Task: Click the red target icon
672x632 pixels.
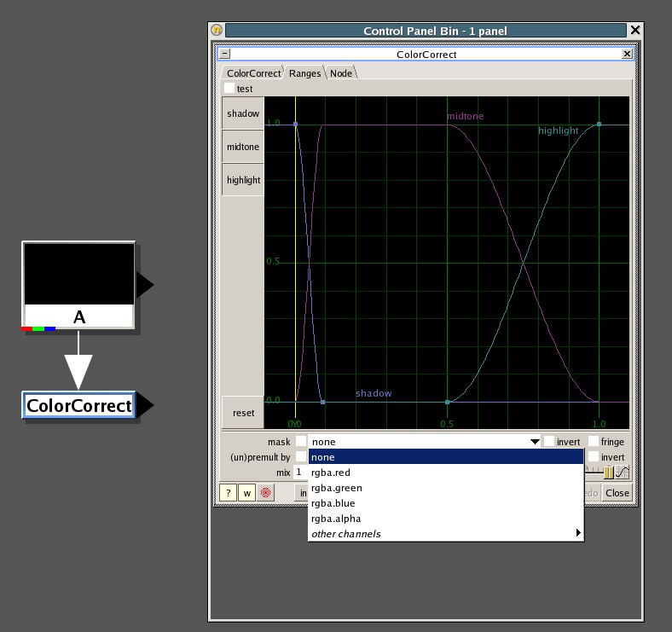Action: 266,493
